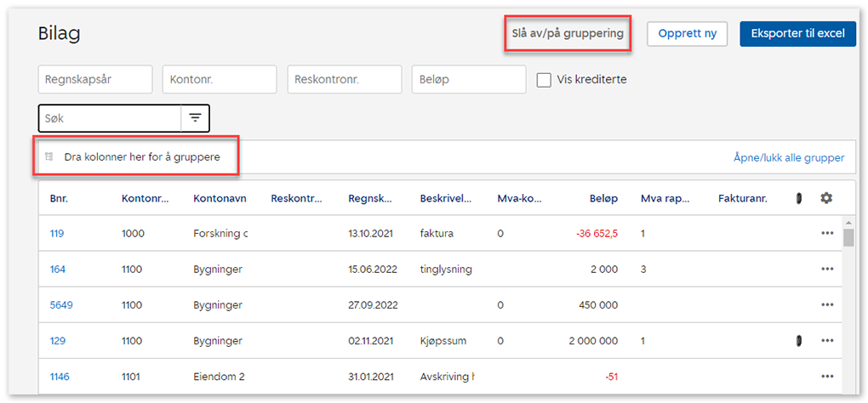Open three-dot menu for voucher 164
The width and height of the screenshot is (868, 403).
pyautogui.click(x=827, y=270)
